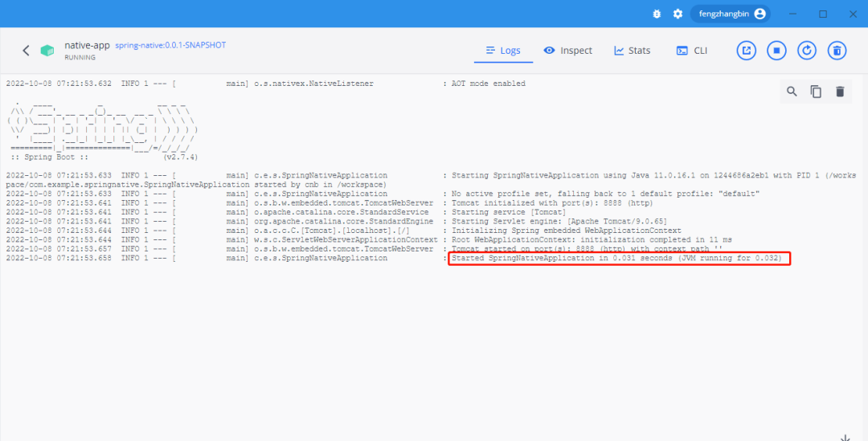
Task: Search the logs with magnifier icon
Action: point(792,92)
